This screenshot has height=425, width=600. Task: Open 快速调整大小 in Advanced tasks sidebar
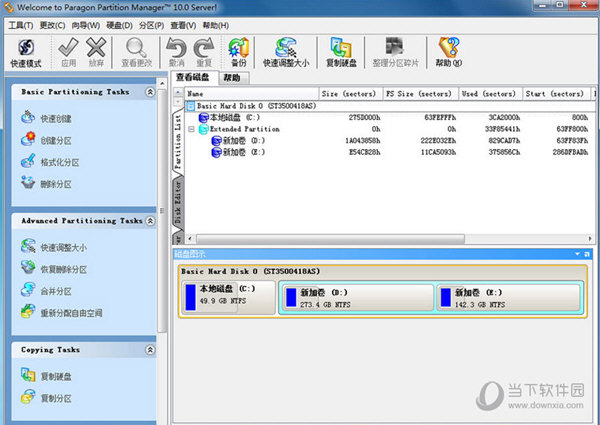click(54, 247)
